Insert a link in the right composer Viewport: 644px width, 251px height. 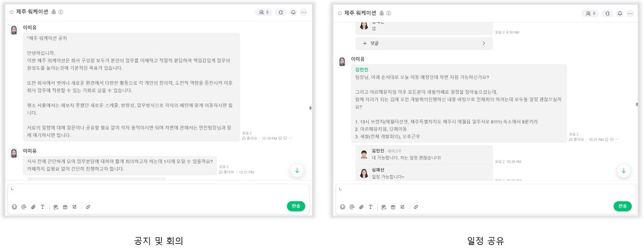pyautogui.click(x=416, y=207)
